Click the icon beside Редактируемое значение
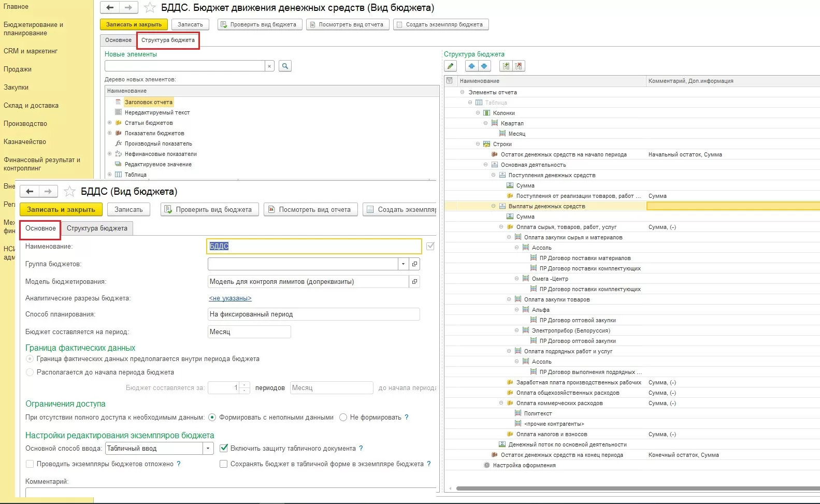Viewport: 820px width, 504px height. 118,164
